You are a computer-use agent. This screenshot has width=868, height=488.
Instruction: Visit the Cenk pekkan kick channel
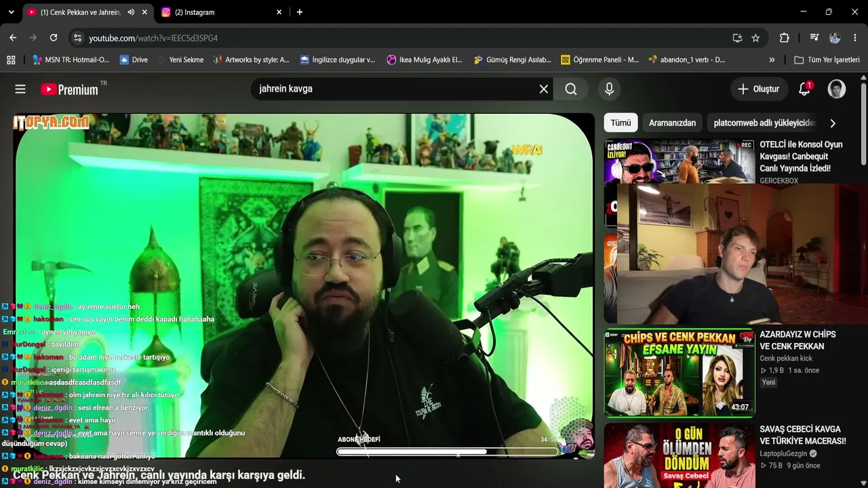(x=786, y=359)
